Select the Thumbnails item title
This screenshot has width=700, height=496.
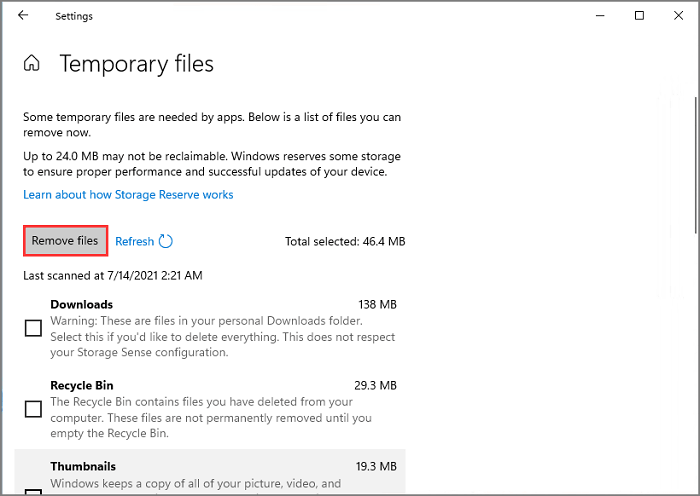click(x=83, y=466)
